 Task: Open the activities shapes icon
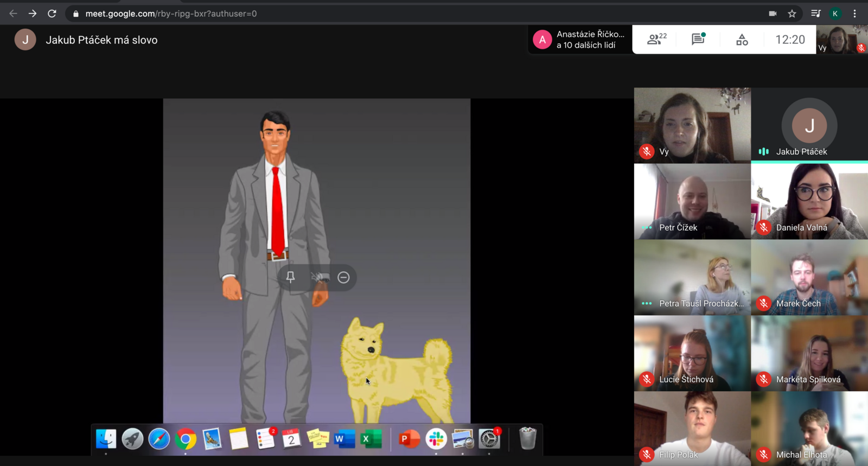tap(742, 40)
